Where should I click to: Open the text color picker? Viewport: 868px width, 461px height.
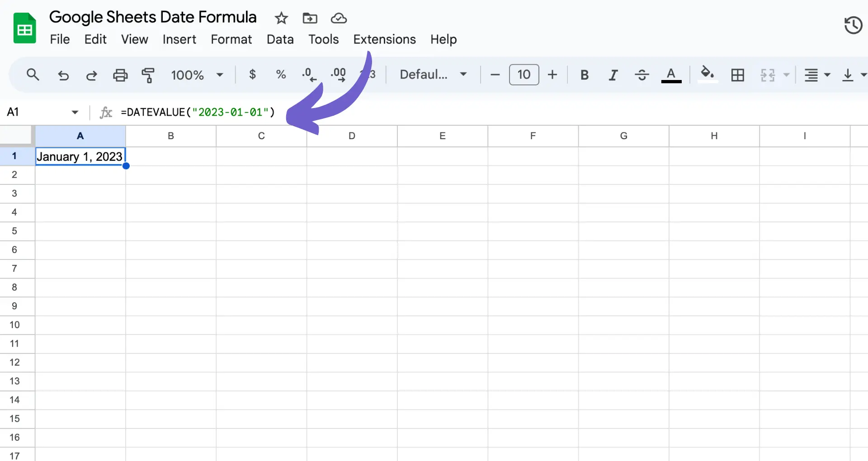tap(671, 75)
